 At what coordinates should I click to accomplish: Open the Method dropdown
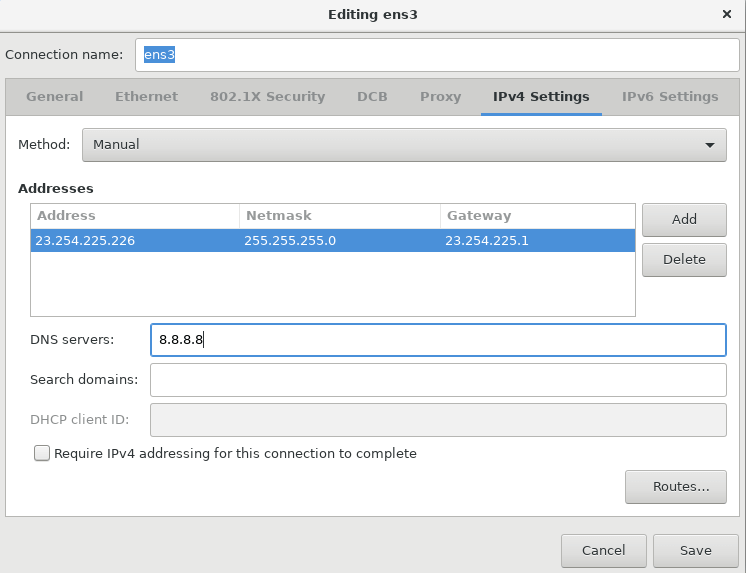click(x=403, y=144)
